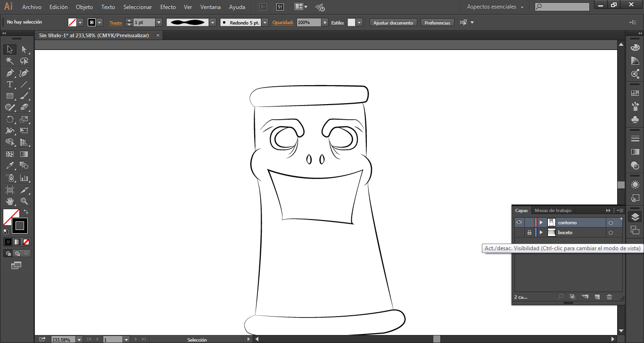
Task: Select the Type tool
Action: click(x=9, y=85)
